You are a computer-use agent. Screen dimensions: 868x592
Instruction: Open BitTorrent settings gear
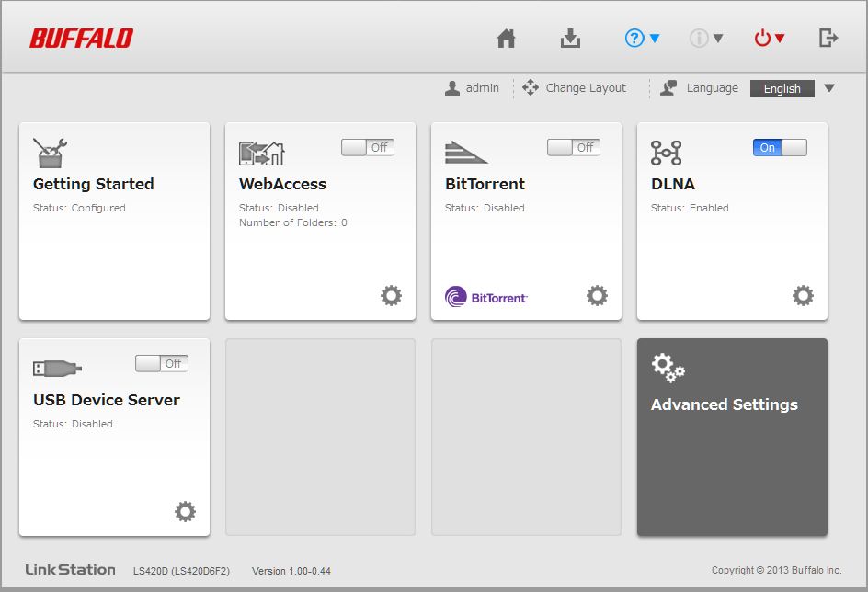click(597, 295)
